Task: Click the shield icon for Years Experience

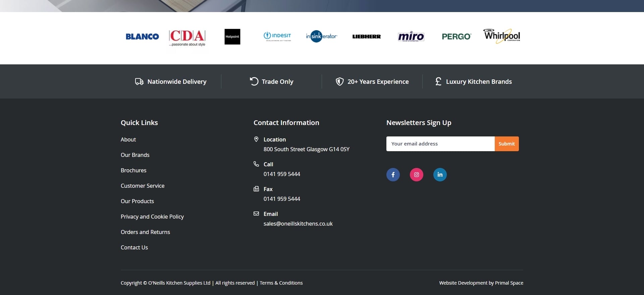Action: pos(340,82)
